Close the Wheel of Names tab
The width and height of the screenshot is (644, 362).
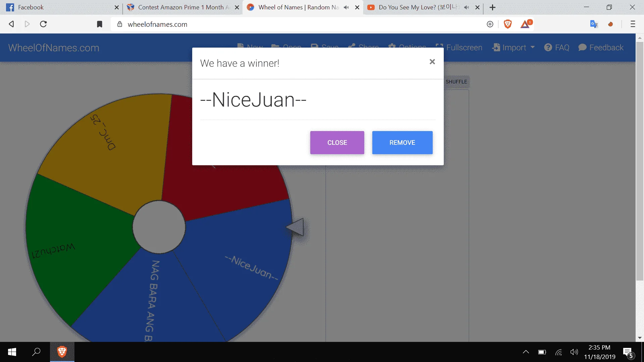coord(357,7)
